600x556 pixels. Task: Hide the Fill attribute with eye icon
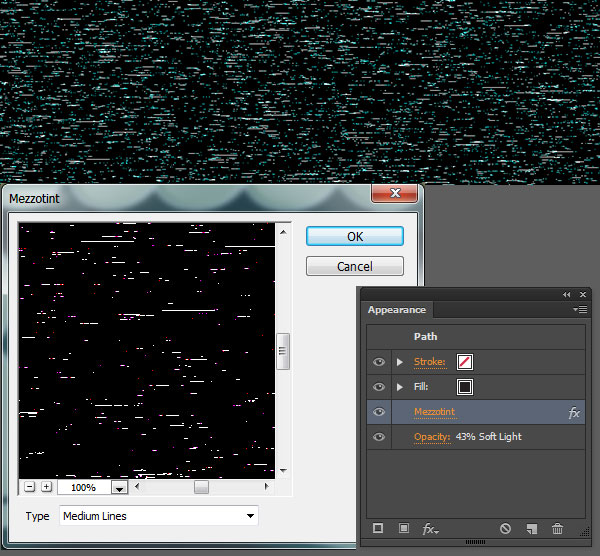(378, 387)
